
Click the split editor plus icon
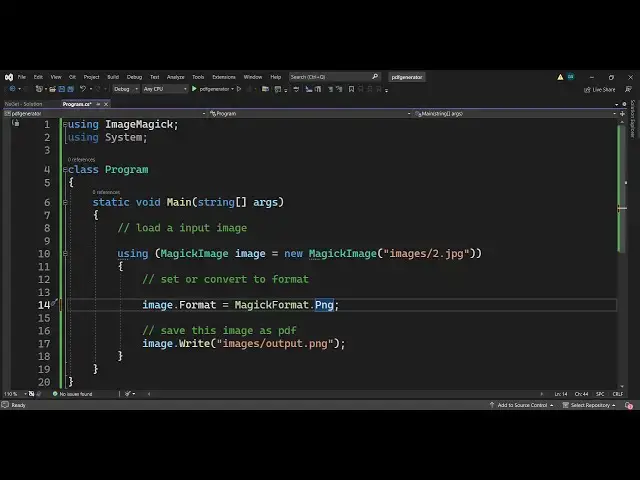[x=622, y=114]
